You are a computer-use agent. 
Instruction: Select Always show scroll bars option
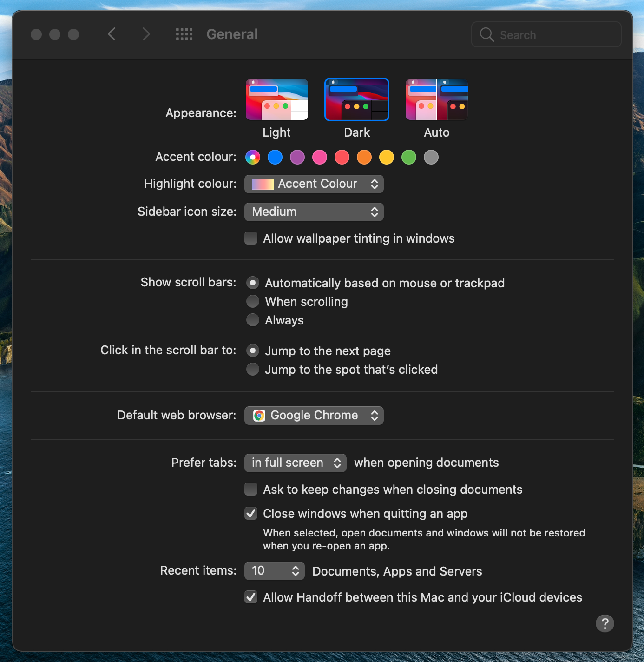(253, 320)
